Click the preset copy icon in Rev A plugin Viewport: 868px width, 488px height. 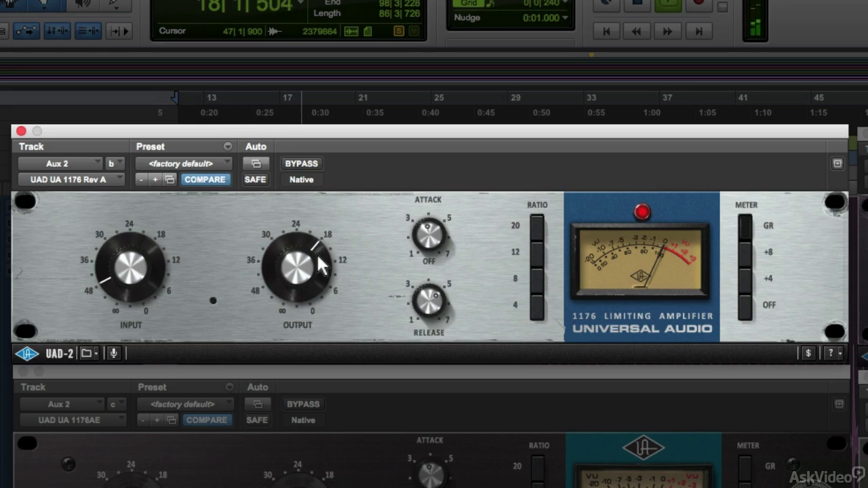click(170, 180)
